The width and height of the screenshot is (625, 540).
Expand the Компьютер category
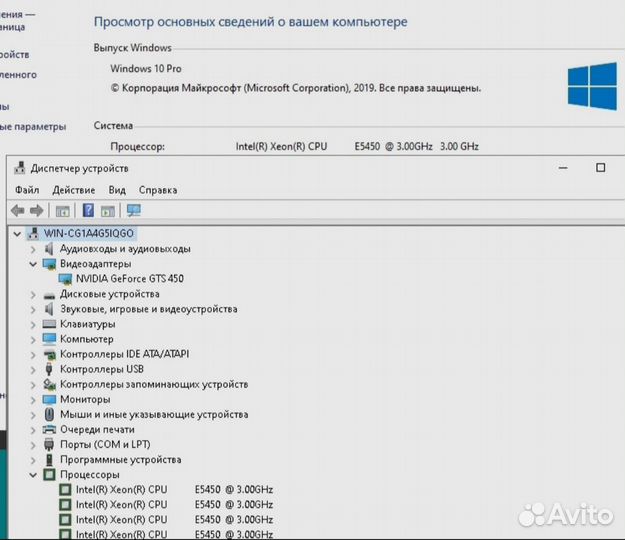33,340
